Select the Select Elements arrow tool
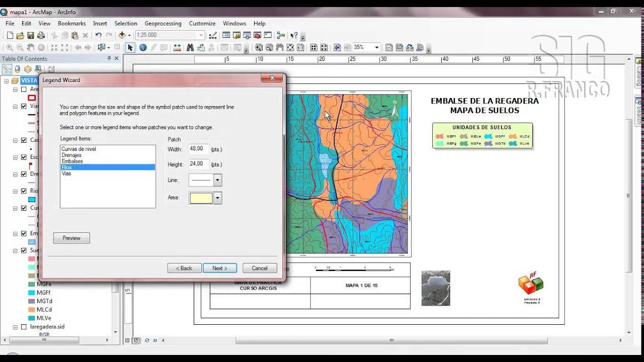This screenshot has height=362, width=644. click(130, 47)
